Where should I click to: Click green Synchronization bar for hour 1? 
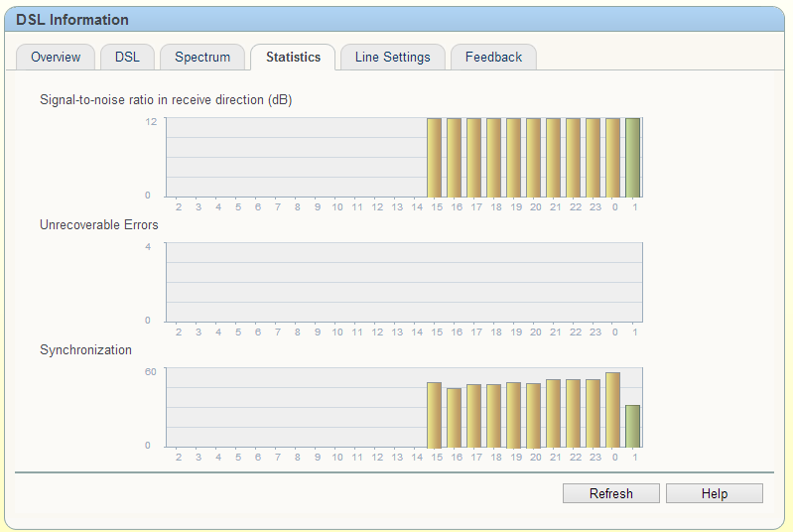tap(633, 427)
